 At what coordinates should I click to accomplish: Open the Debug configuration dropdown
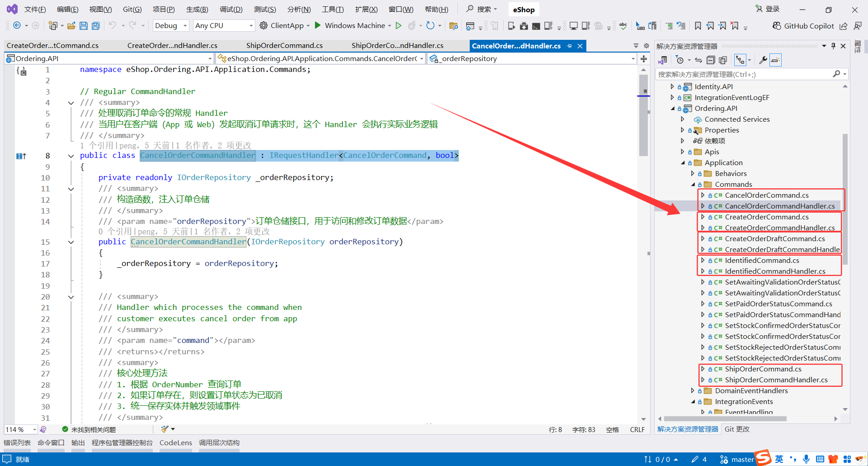(x=170, y=25)
